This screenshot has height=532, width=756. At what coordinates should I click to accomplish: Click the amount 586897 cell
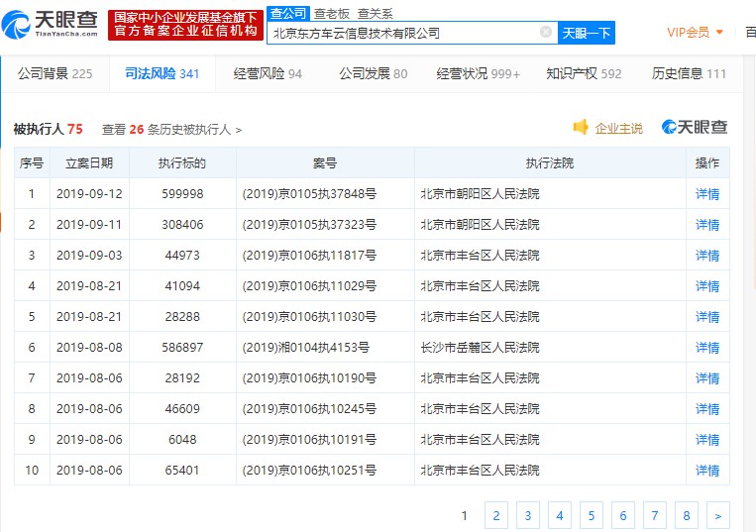click(182, 348)
